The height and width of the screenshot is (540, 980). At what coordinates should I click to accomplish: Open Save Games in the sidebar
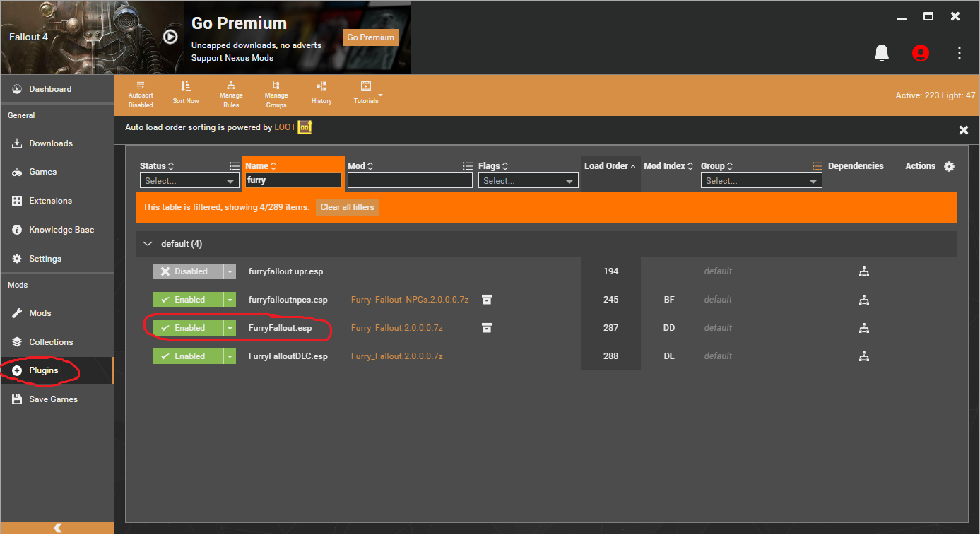click(x=57, y=399)
